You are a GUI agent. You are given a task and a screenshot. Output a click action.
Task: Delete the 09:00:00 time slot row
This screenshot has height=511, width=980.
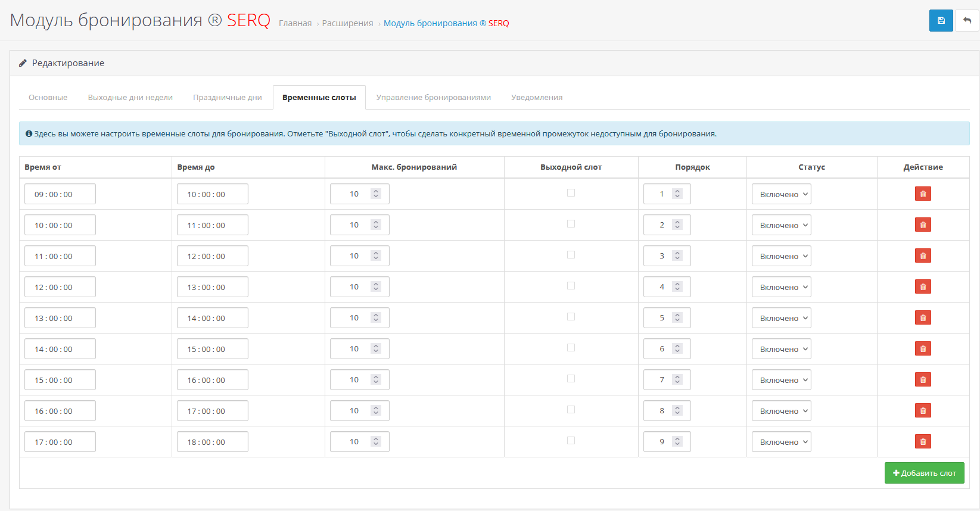coord(923,194)
